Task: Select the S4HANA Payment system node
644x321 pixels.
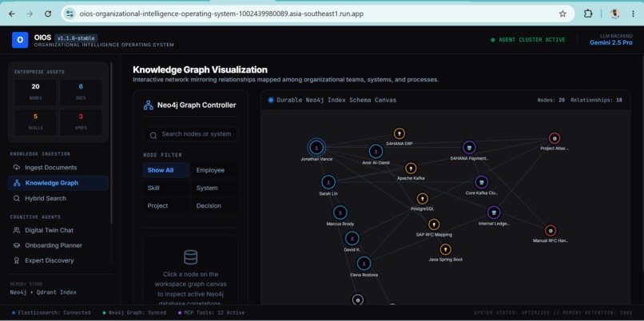Action: (469, 148)
